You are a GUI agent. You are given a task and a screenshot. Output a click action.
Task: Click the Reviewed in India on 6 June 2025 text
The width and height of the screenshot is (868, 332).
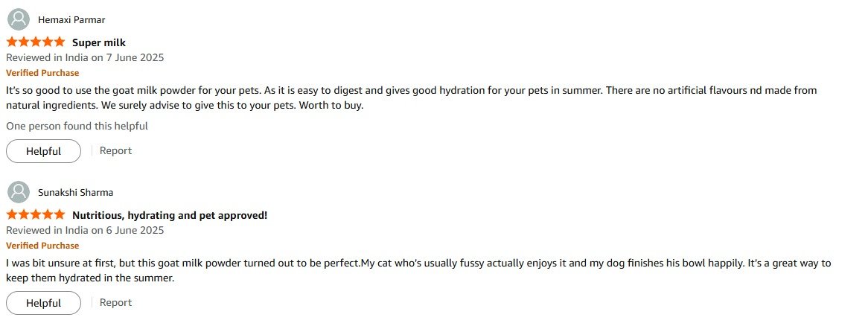coord(85,230)
